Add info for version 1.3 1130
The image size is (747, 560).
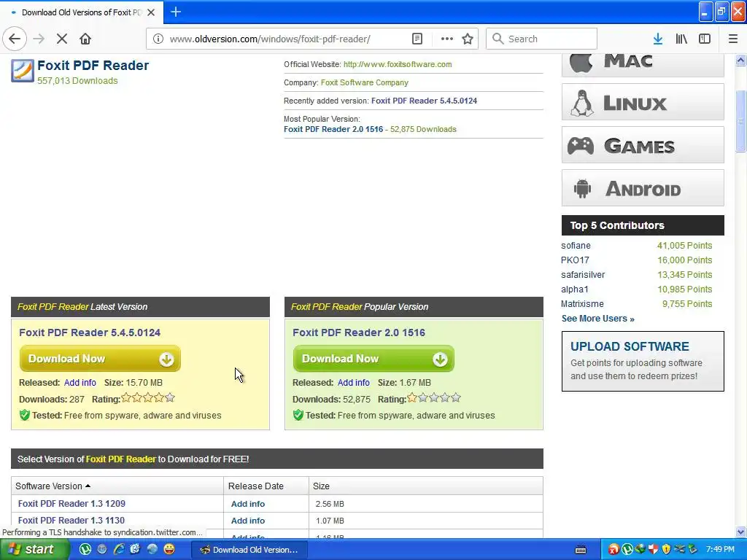point(248,521)
